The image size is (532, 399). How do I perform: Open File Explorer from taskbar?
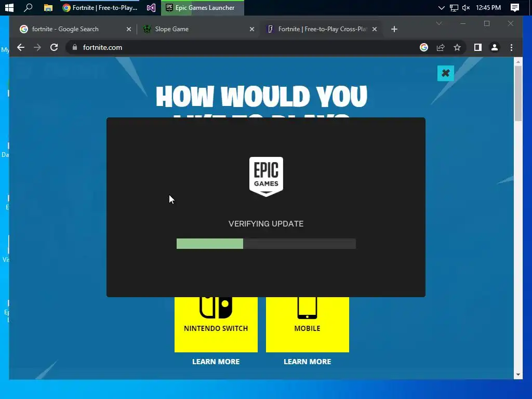48,7
